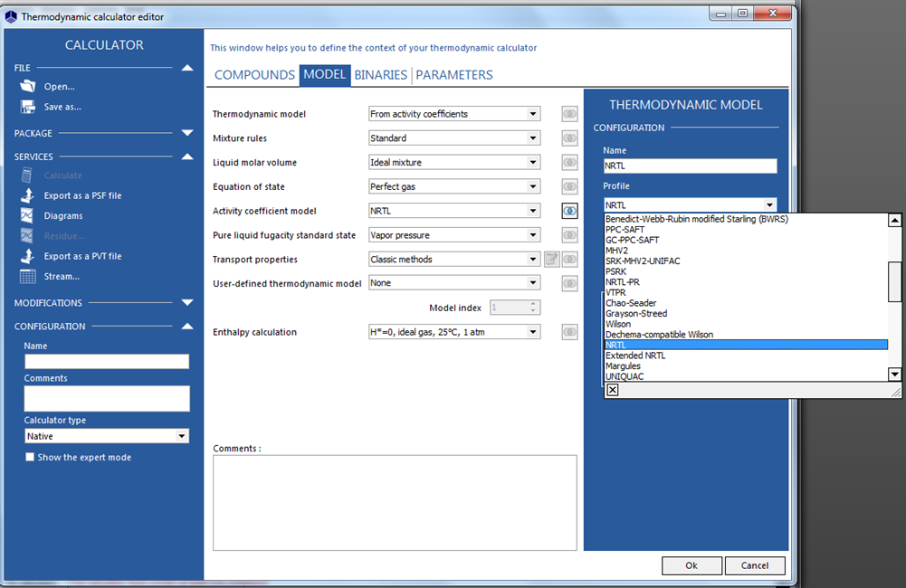Viewport: 906px width, 588px height.
Task: Click the Save as disk icon
Action: click(x=28, y=106)
